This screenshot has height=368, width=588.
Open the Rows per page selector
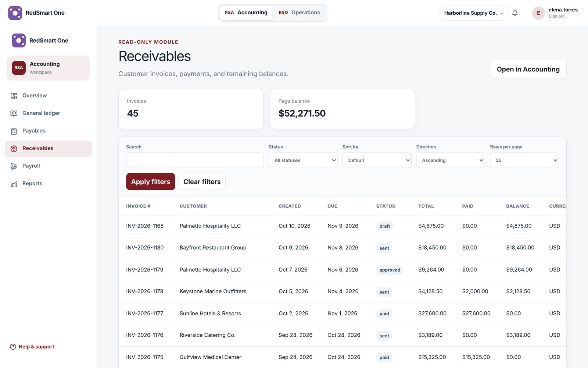pyautogui.click(x=524, y=160)
